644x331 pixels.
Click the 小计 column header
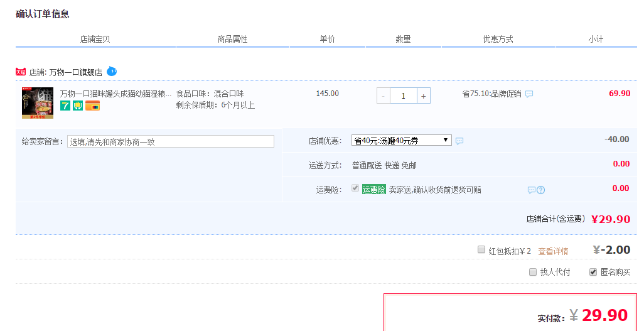point(596,39)
